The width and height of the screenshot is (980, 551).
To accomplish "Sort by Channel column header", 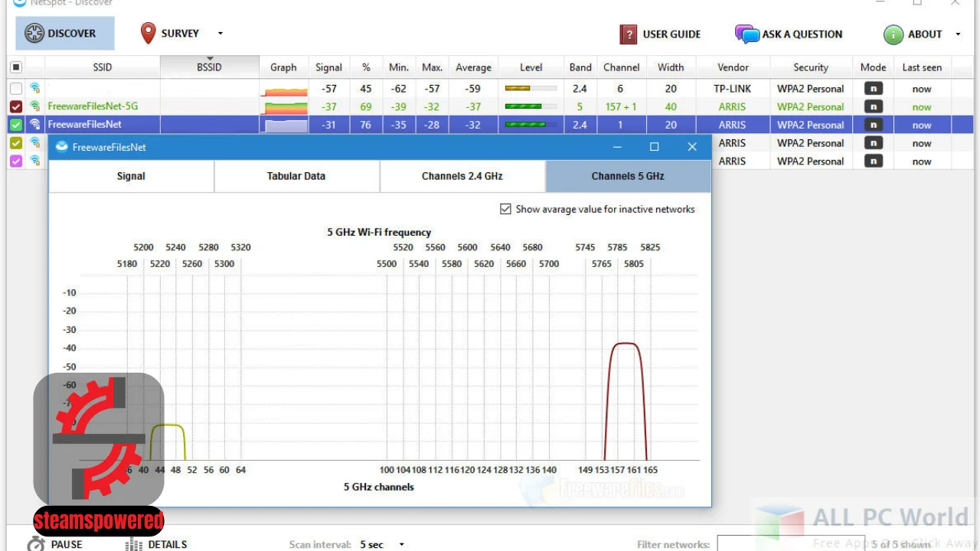I will click(621, 67).
